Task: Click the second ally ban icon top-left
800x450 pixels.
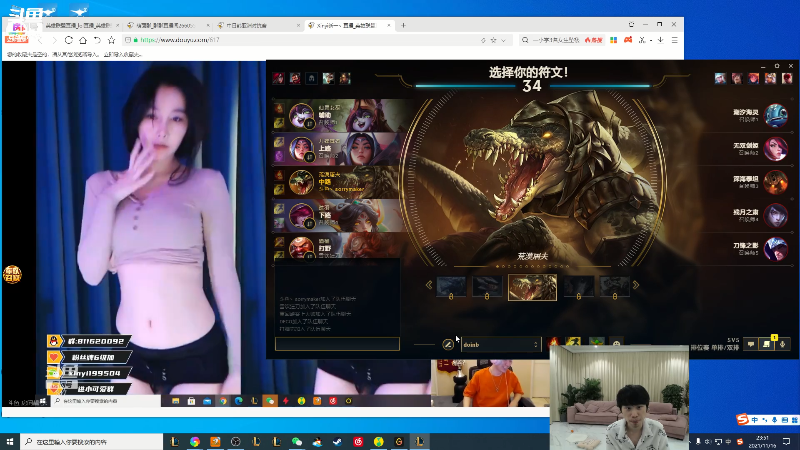Action: pyautogui.click(x=295, y=78)
